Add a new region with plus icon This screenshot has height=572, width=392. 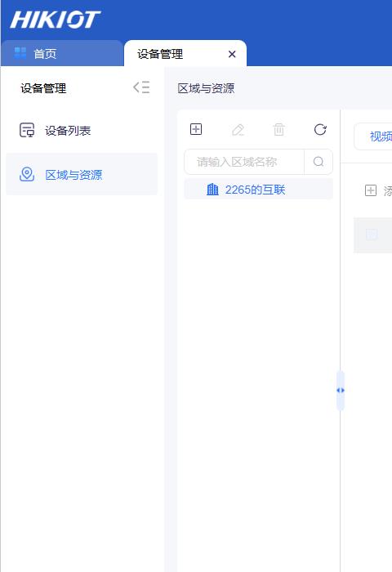point(196,129)
